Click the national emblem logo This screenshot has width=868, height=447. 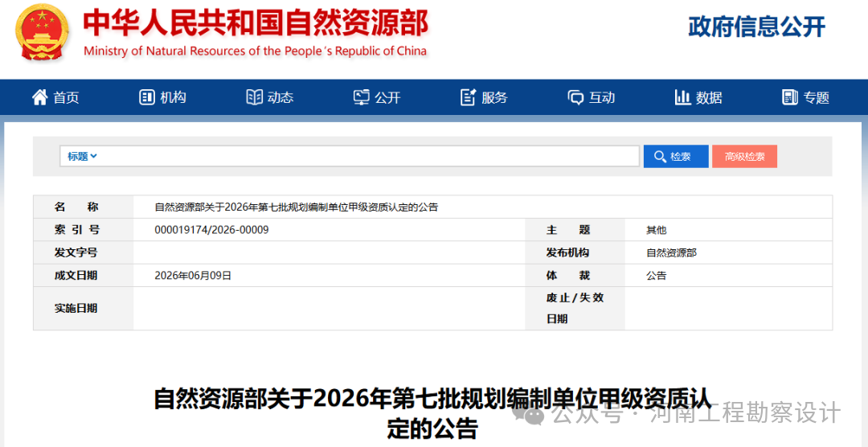click(42, 32)
